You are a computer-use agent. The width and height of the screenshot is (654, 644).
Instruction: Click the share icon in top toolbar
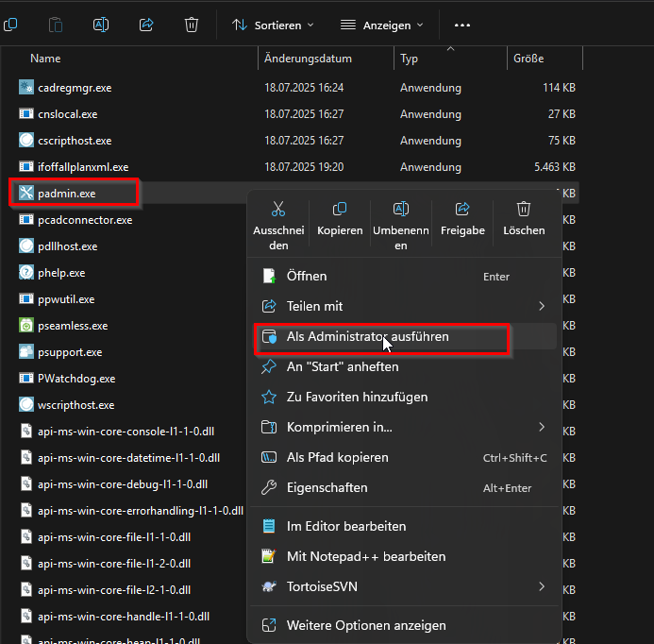click(146, 25)
